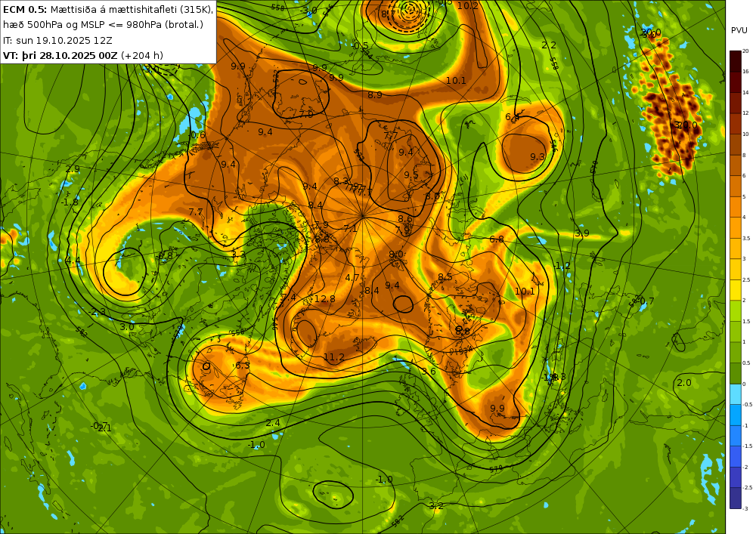Click the title line starting 'ECM 0.5: Mættisiða'
756x534 pixels.
pos(108,9)
